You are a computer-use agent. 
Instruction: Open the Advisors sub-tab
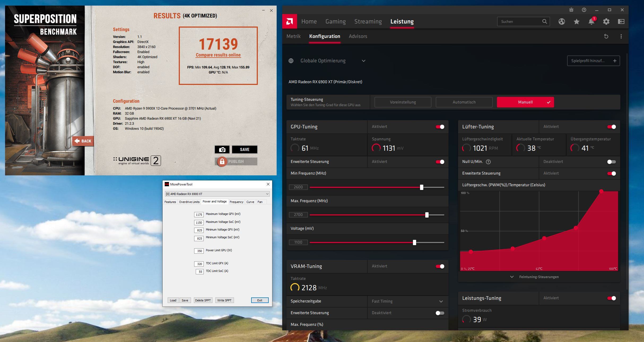[358, 36]
